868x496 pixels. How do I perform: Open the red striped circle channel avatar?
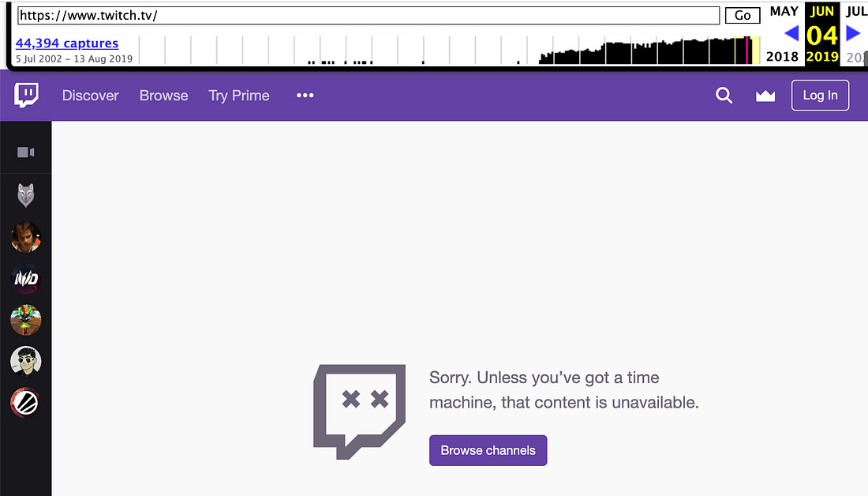coord(25,403)
